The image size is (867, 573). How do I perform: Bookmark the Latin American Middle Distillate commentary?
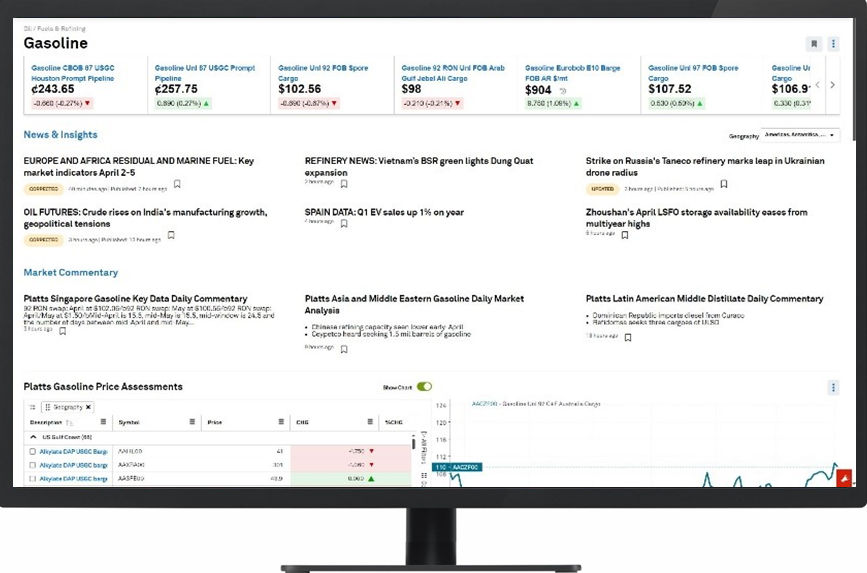click(x=628, y=337)
